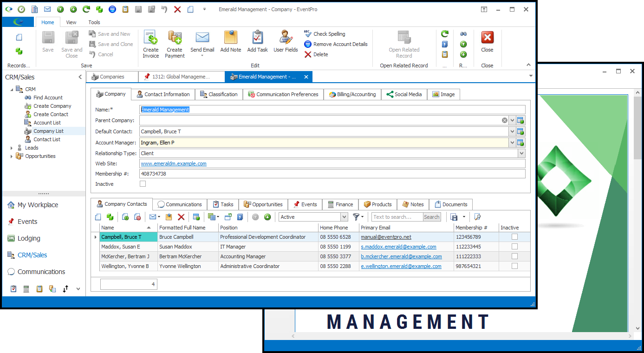This screenshot has width=644, height=353.
Task: Collapse the CRM/Sales navigation panel chevron
Action: [79, 77]
